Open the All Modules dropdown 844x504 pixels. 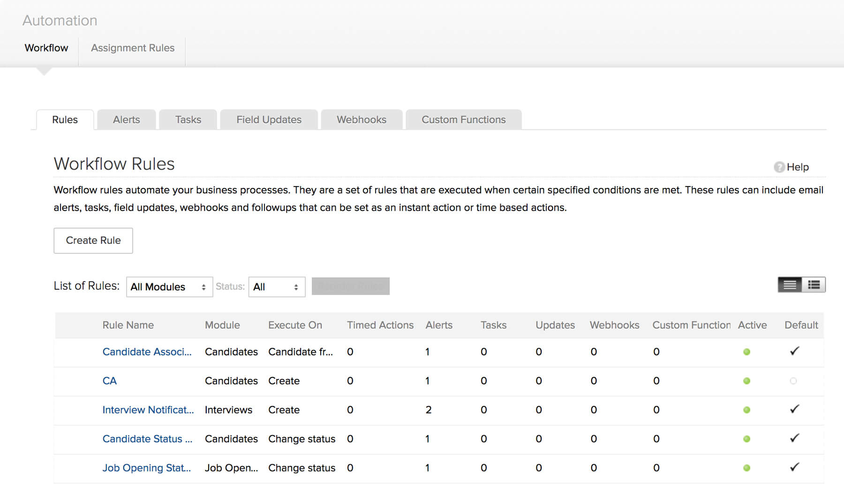169,286
